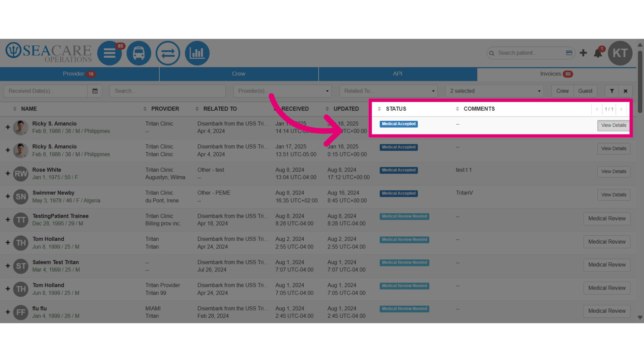The width and height of the screenshot is (644, 362).
Task: Click Rose White's RW avatar
Action: (21, 174)
